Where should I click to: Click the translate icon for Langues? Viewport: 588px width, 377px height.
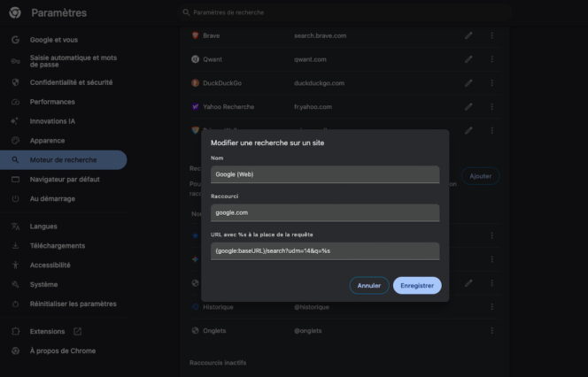[15, 227]
